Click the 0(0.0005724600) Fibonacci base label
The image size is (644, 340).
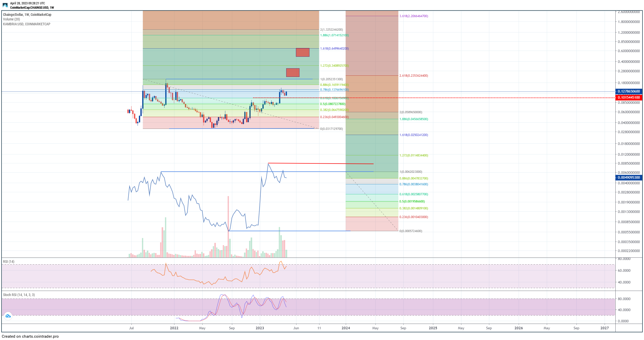(x=411, y=231)
